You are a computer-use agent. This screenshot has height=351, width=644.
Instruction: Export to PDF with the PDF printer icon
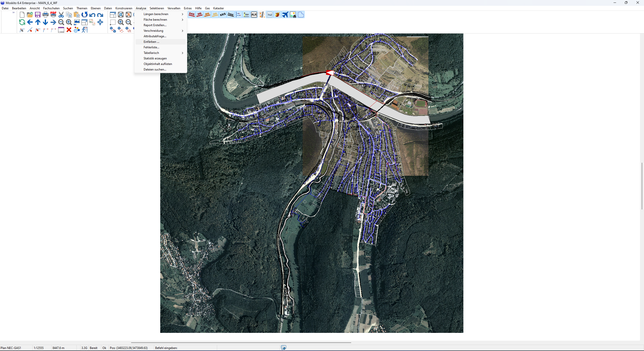pyautogui.click(x=53, y=15)
